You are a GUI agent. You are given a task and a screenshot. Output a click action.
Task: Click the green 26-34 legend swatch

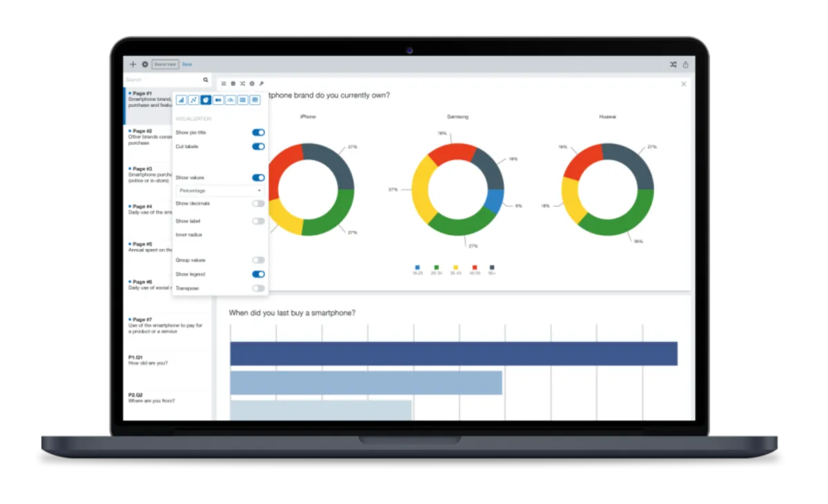coord(437,268)
